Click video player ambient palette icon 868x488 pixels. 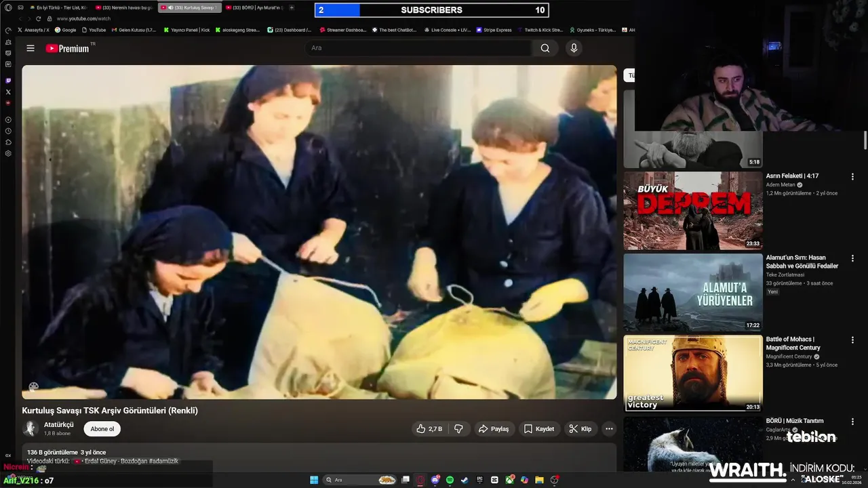(x=33, y=387)
